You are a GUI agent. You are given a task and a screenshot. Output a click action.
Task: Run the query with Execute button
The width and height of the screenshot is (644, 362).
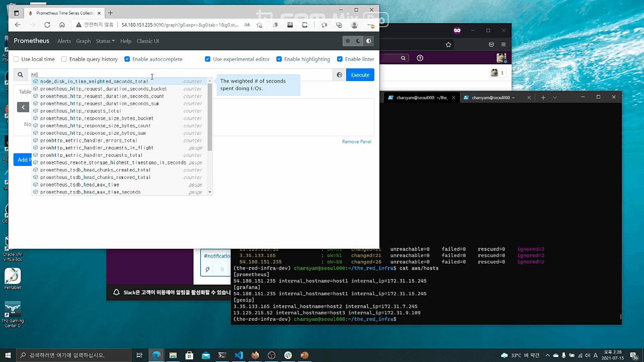[360, 75]
